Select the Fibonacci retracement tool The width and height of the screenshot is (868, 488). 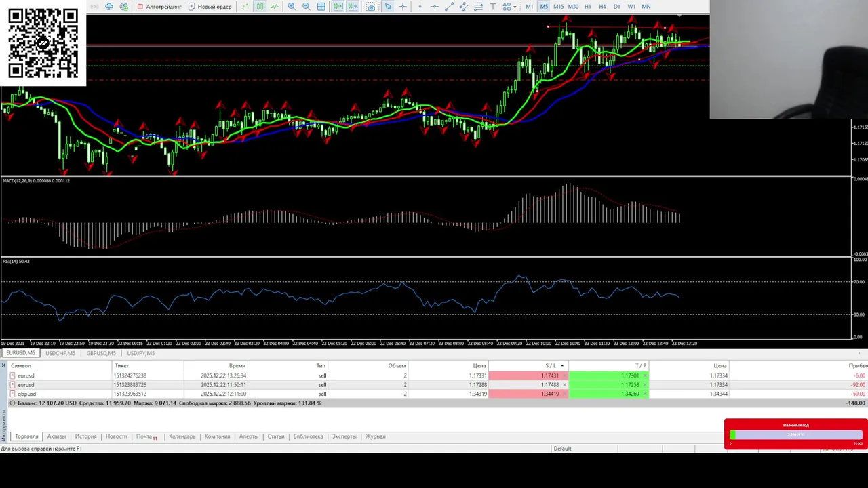point(478,6)
